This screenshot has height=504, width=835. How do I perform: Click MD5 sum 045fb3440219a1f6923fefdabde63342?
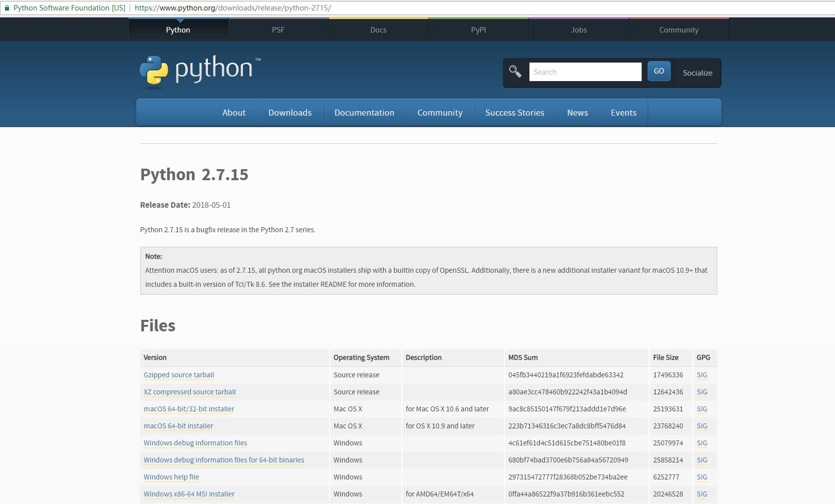tap(566, 375)
